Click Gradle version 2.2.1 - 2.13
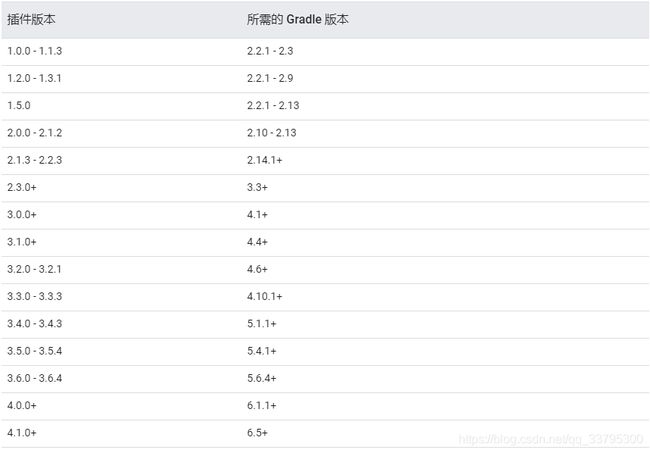The width and height of the screenshot is (650, 453). (x=273, y=105)
